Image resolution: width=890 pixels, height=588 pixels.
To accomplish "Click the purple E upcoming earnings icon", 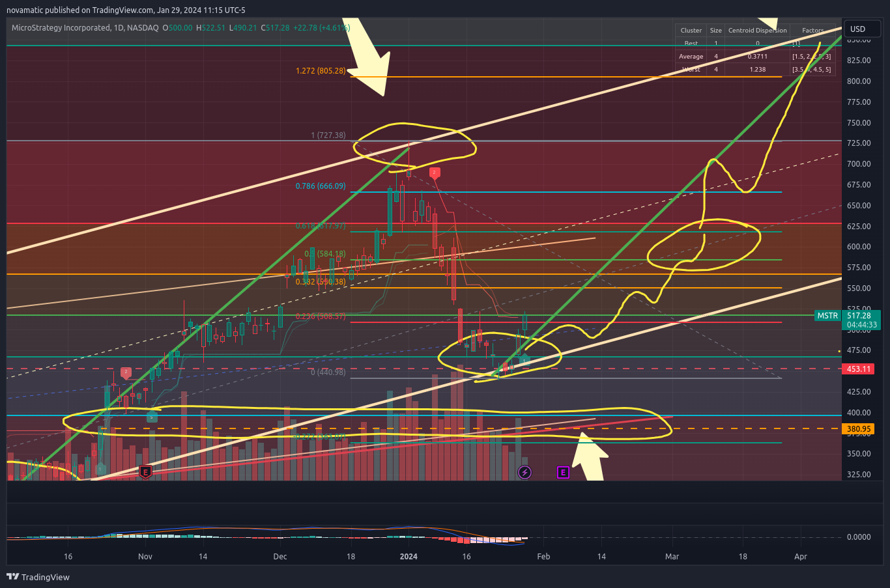I will click(x=563, y=472).
